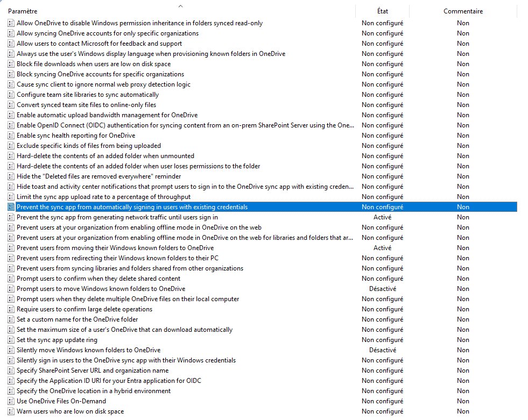This screenshot has width=528, height=420.
Task: Click the icon beside "Exclude specific kinds of files from being uploaded"
Action: [x=11, y=146]
